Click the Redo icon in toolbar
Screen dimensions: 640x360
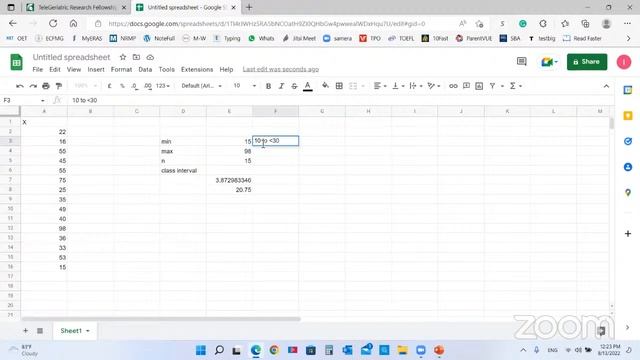pos(33,86)
